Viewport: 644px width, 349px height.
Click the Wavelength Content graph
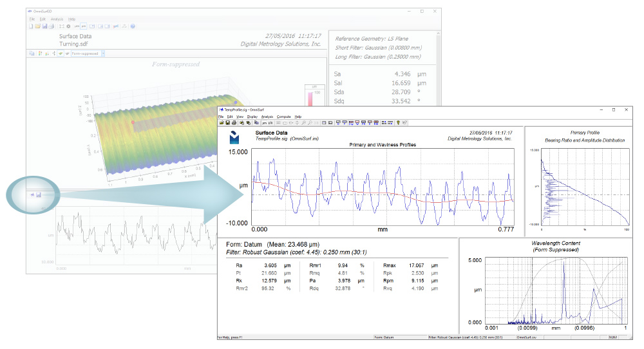coord(556,291)
